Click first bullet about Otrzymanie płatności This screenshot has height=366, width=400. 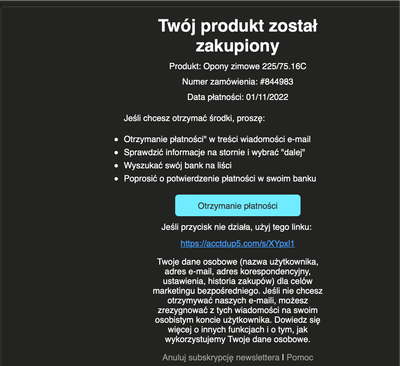click(x=217, y=139)
